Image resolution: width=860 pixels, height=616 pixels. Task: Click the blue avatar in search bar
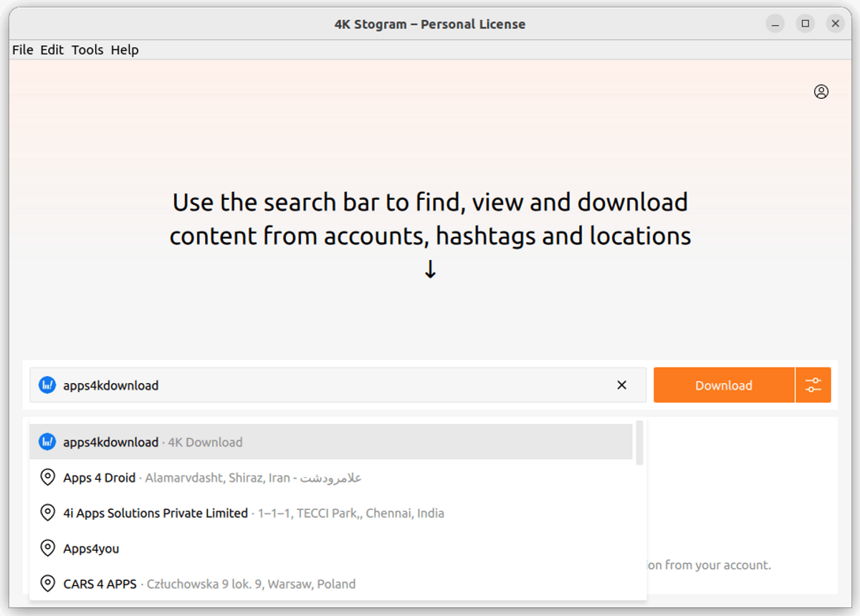click(47, 385)
